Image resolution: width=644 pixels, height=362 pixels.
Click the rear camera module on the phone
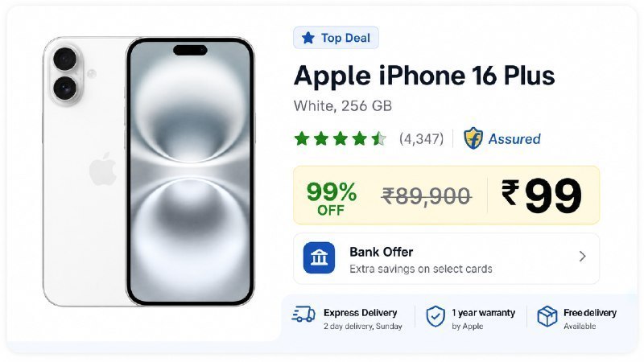coord(66,73)
